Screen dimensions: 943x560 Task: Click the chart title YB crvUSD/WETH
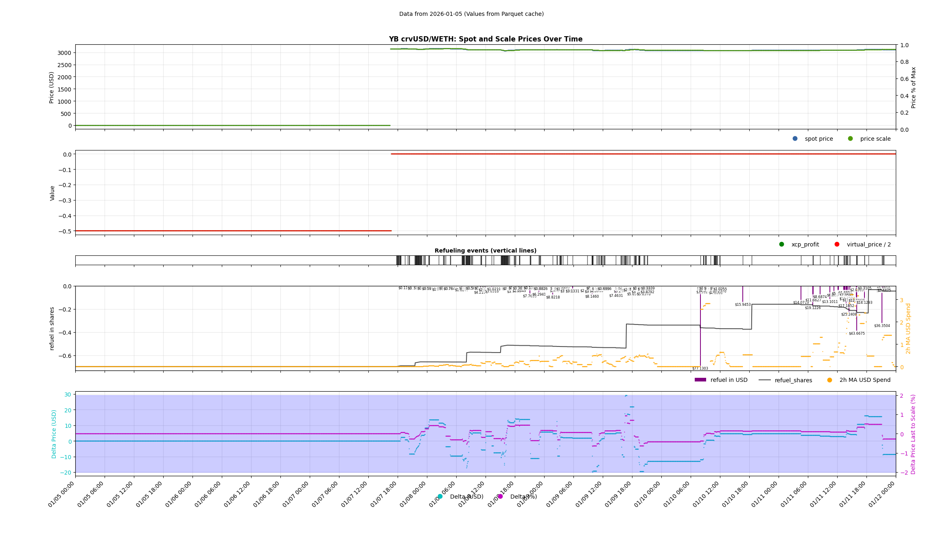(485, 39)
